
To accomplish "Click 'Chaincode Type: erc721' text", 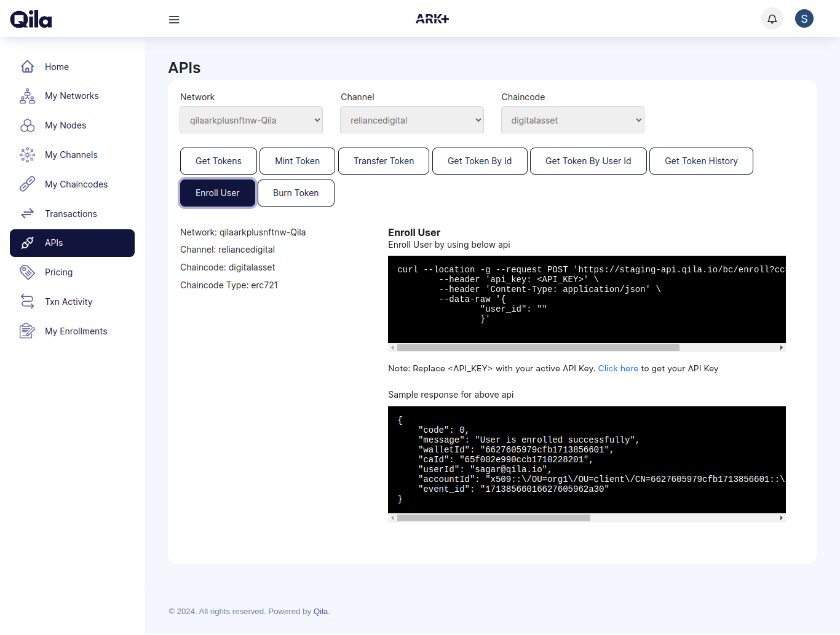I will (x=229, y=285).
